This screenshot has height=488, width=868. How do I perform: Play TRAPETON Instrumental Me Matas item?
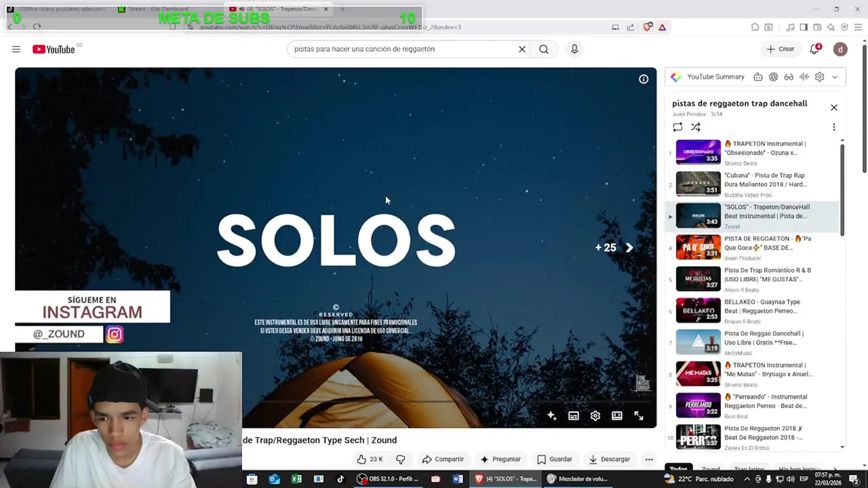(753, 374)
